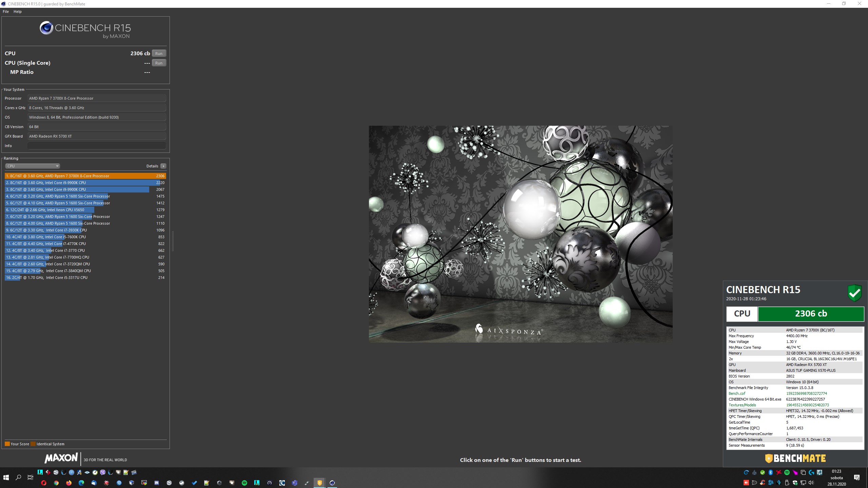Viewport: 868px width, 488px height.
Task: Select the GFX Board field
Action: [97, 136]
